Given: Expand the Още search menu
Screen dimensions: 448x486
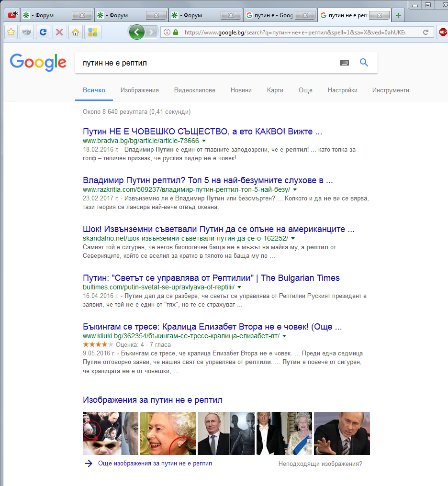Looking at the screenshot, I should 305,90.
